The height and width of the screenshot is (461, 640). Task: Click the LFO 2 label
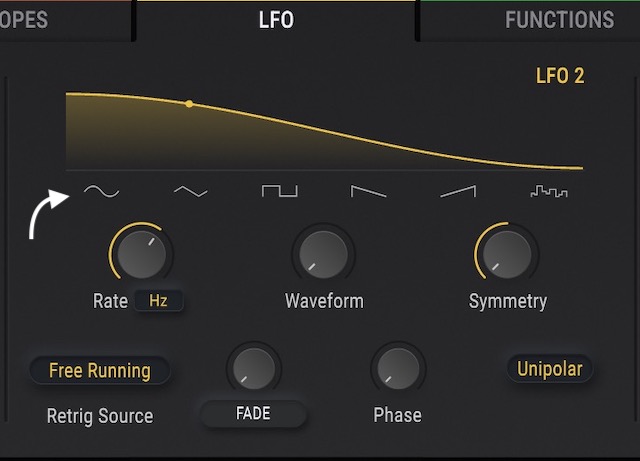pos(560,76)
